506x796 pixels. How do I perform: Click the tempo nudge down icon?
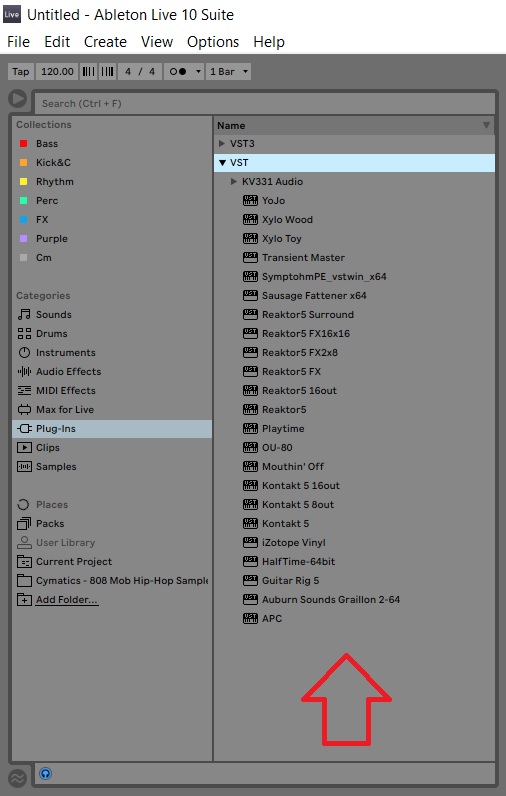88,72
